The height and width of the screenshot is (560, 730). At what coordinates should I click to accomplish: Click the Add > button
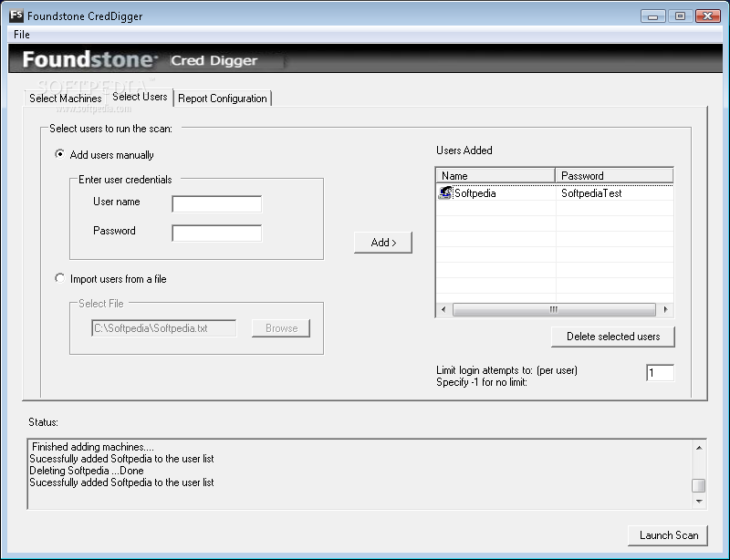pyautogui.click(x=383, y=243)
